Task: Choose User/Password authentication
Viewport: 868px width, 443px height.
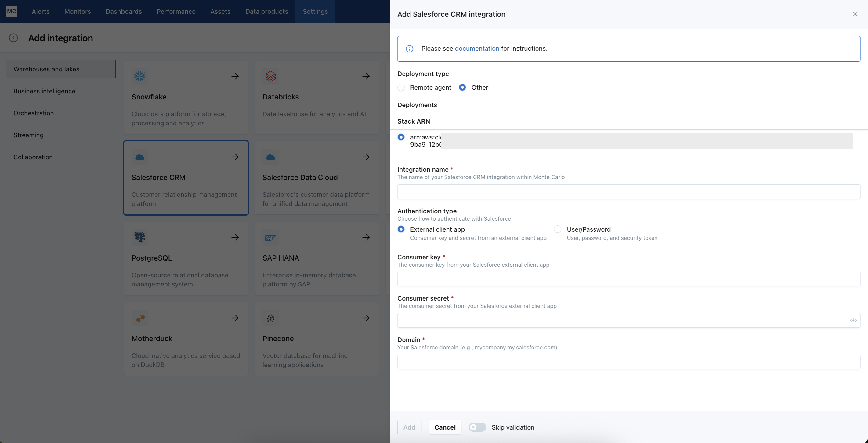Action: [558, 229]
